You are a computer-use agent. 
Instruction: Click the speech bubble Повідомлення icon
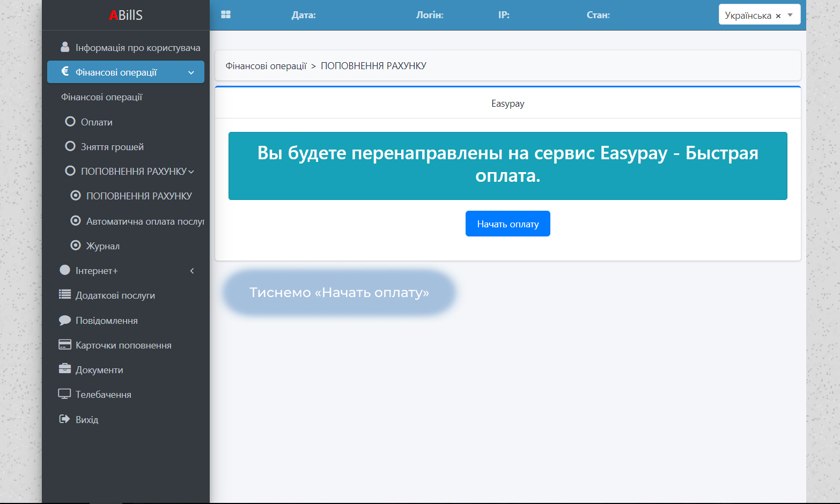(x=65, y=320)
